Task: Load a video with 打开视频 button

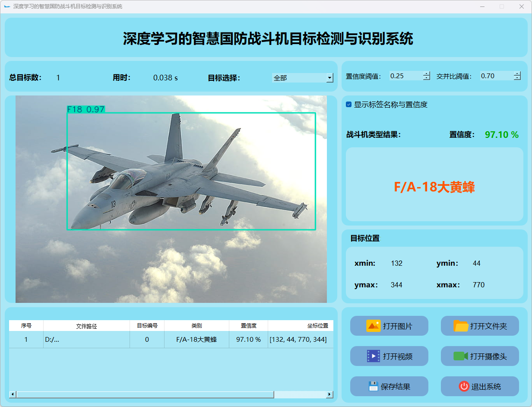Action: click(389, 356)
